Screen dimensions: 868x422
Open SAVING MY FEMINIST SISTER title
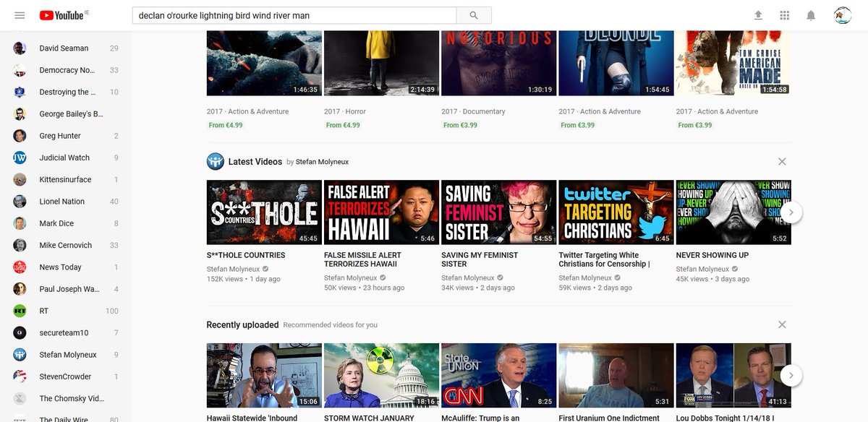pos(480,259)
